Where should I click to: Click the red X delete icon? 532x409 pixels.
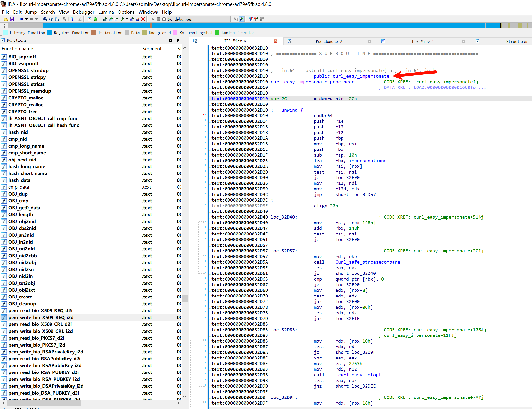point(143,19)
